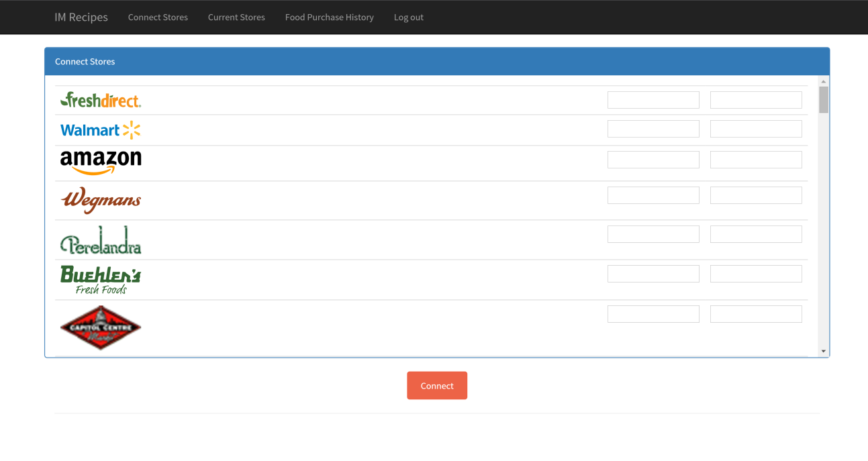Log out from the navigation bar

click(x=409, y=17)
